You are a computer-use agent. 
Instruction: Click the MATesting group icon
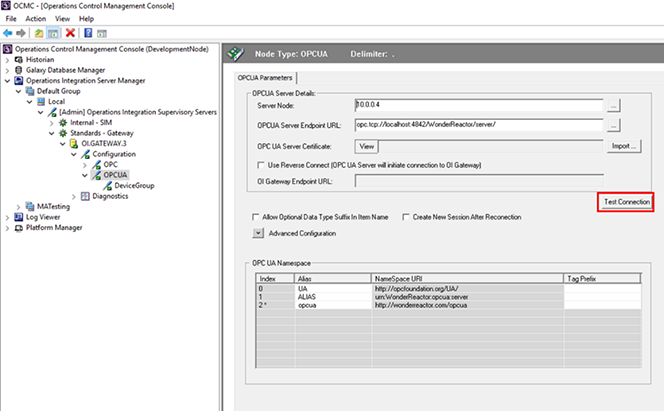tap(30, 207)
